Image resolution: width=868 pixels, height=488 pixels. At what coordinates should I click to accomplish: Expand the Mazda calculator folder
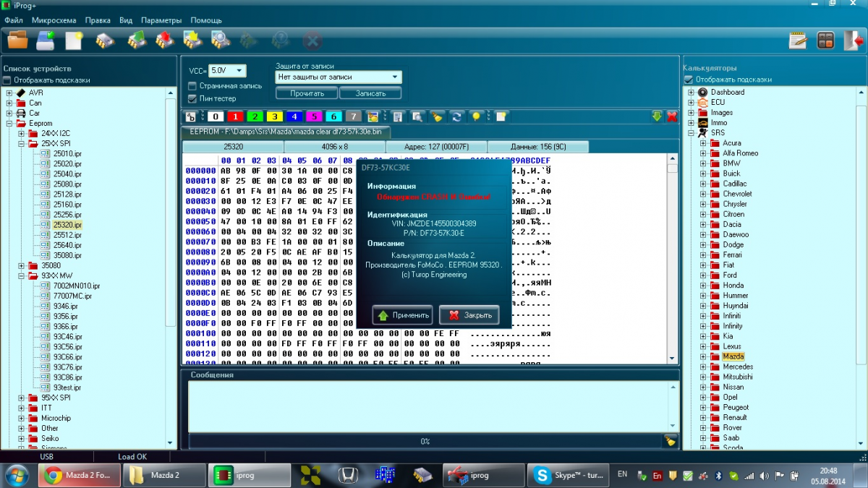(702, 356)
